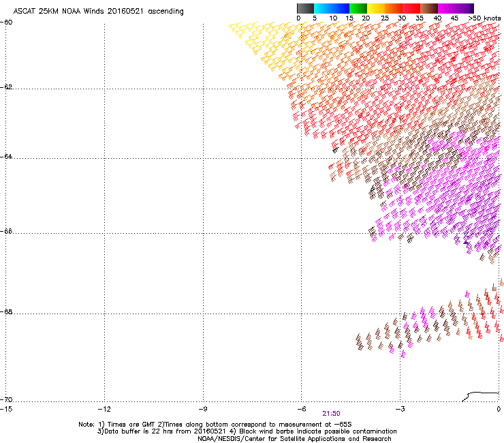The width and height of the screenshot is (504, 443).
Task: Click the title text 'ASCAT 25KM NOAA Winds 20160521 ascending'
Action: tap(98, 12)
